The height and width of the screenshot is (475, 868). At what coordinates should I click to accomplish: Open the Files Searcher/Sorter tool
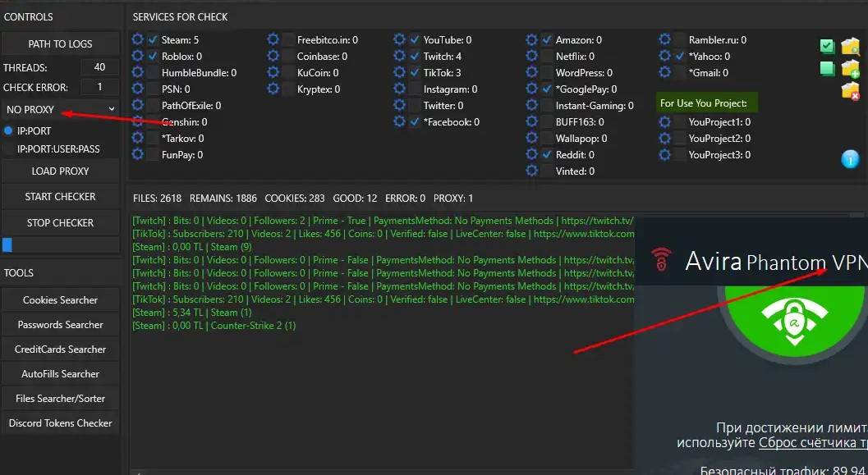(61, 399)
